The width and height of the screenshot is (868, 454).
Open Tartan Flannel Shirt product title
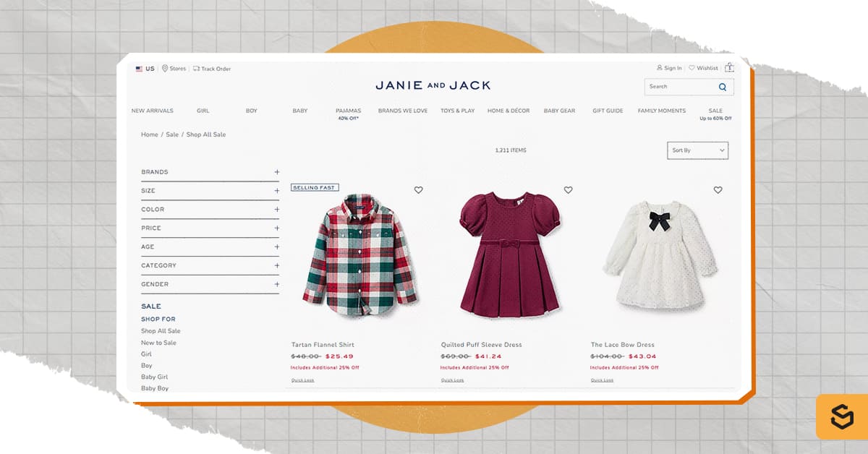(323, 345)
